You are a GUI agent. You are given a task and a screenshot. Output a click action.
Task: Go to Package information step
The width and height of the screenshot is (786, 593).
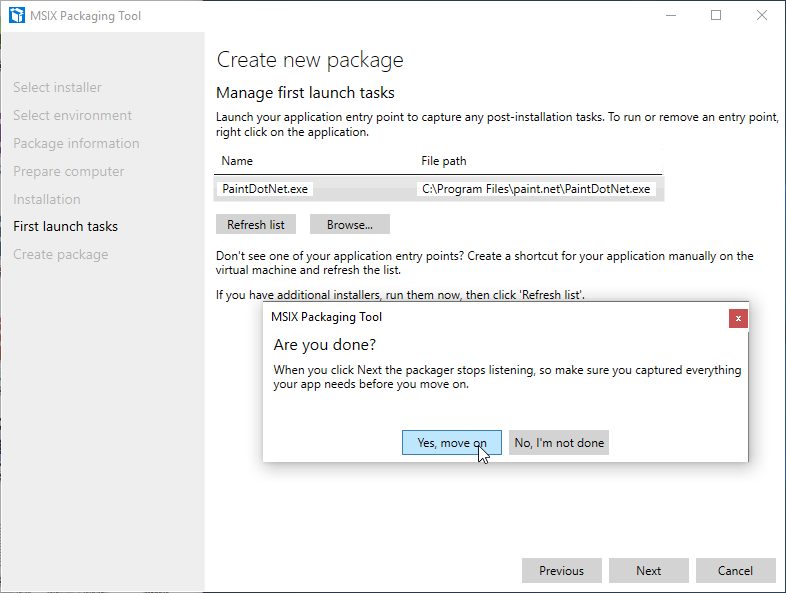76,143
